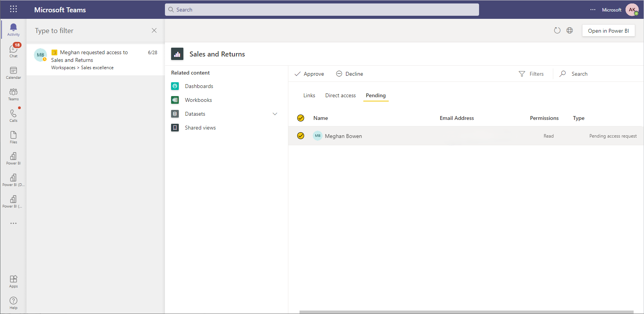Open the Activity feed in the sidebar
Viewport: 644px width, 314px height.
click(x=13, y=30)
